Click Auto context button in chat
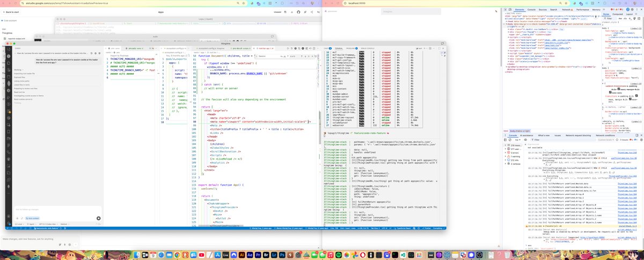The height and width of the screenshot is (260, 644). click(32, 218)
